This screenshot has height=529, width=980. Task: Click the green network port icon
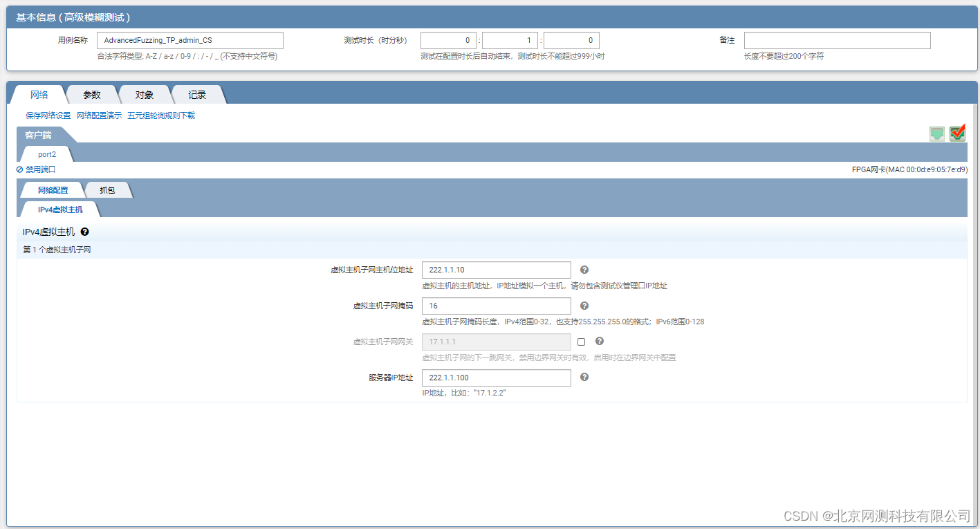[x=937, y=134]
